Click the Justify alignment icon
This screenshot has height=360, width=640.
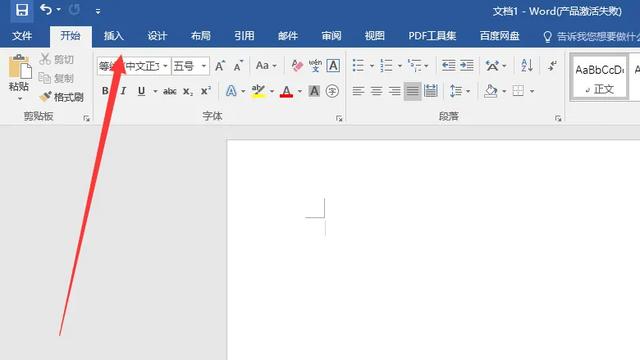pyautogui.click(x=412, y=91)
